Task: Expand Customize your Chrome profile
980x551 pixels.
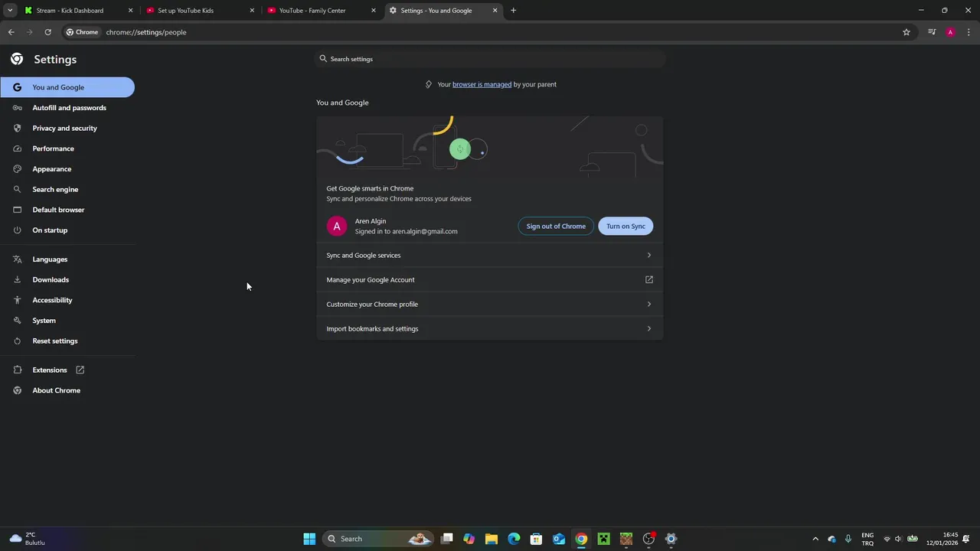Action: pyautogui.click(x=489, y=305)
